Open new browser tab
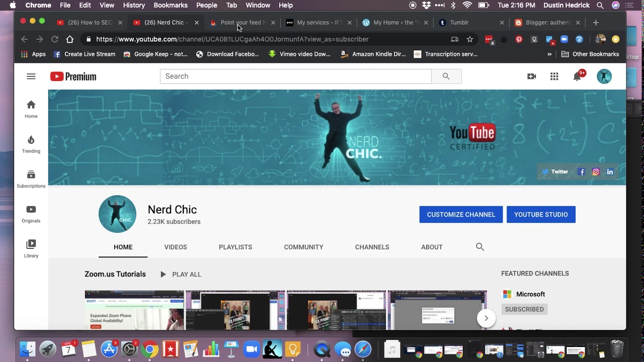 click(x=596, y=23)
